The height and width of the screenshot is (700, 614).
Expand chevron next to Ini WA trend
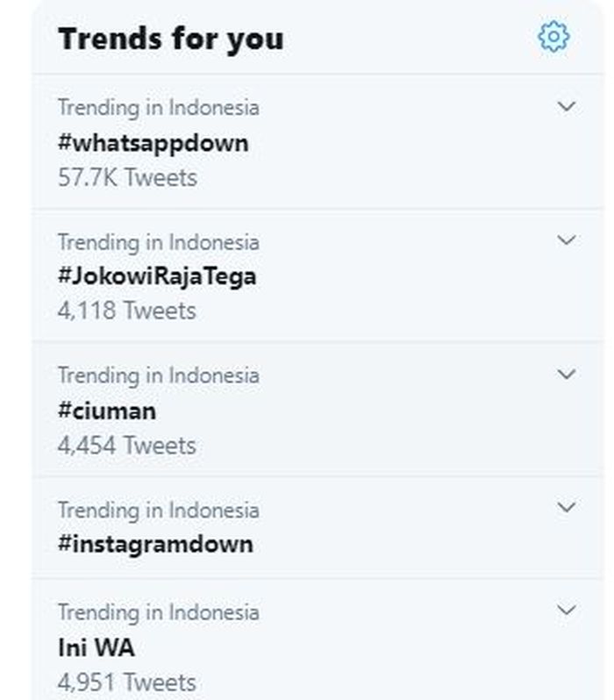567,610
